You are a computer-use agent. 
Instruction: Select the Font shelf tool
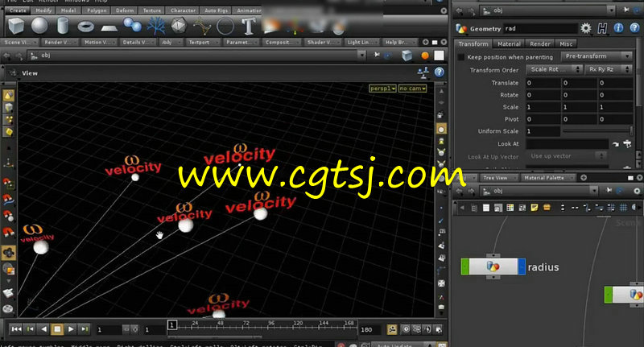click(x=248, y=26)
